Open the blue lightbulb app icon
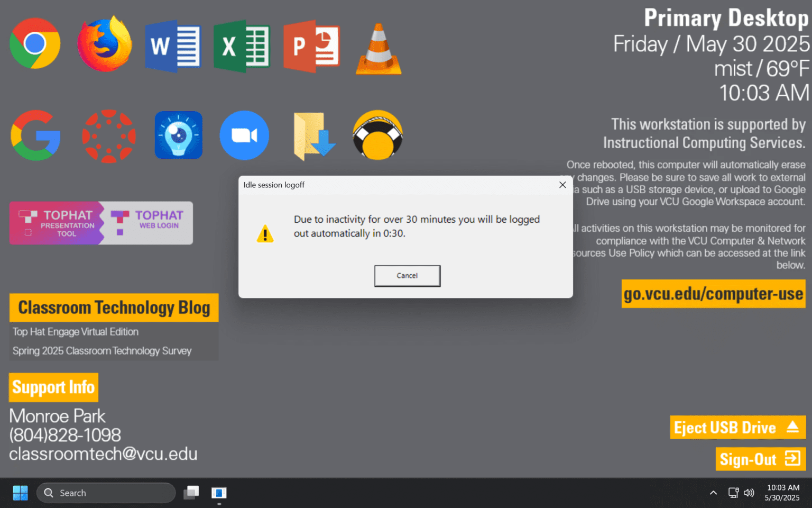The image size is (812, 508). (178, 135)
